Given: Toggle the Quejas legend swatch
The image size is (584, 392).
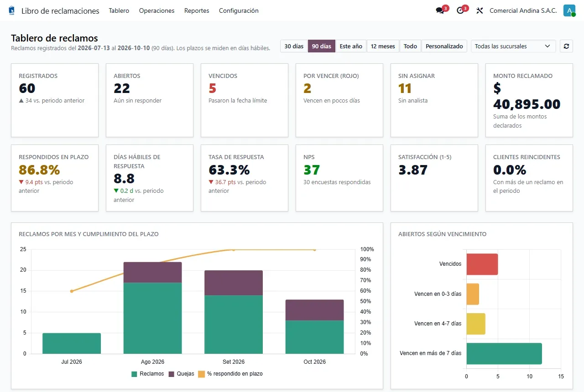Looking at the screenshot, I should [x=172, y=374].
